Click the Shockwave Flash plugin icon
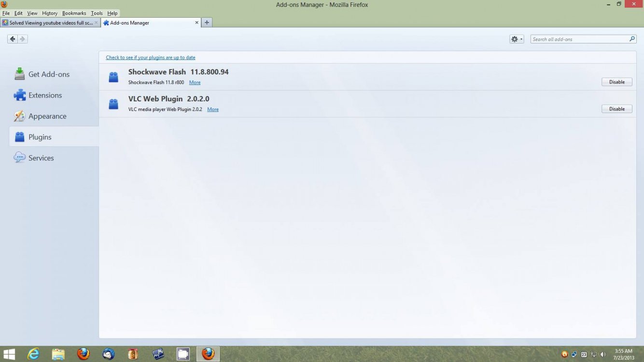The height and width of the screenshot is (362, 644). (x=113, y=77)
